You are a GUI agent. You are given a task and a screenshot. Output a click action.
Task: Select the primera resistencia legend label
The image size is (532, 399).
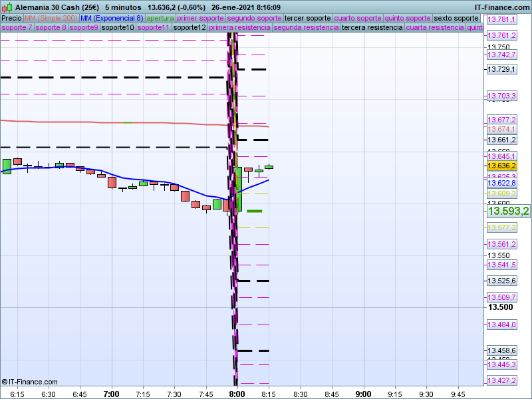tap(239, 28)
